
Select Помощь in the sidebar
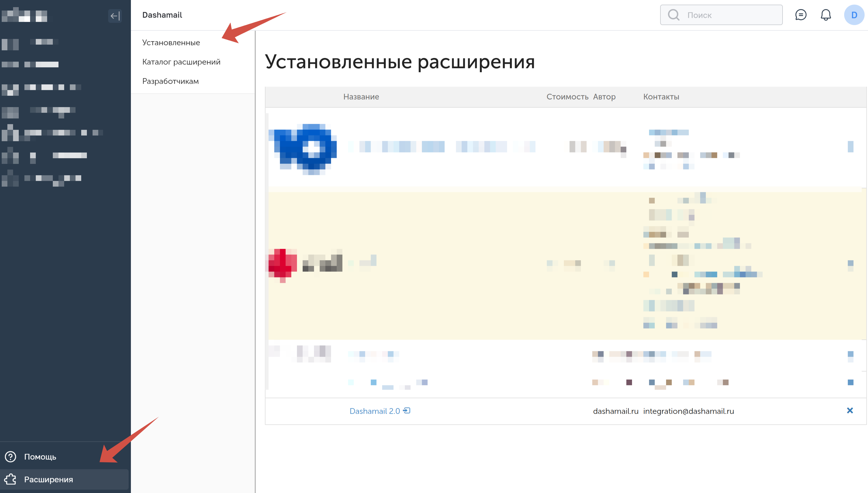[x=64, y=457]
